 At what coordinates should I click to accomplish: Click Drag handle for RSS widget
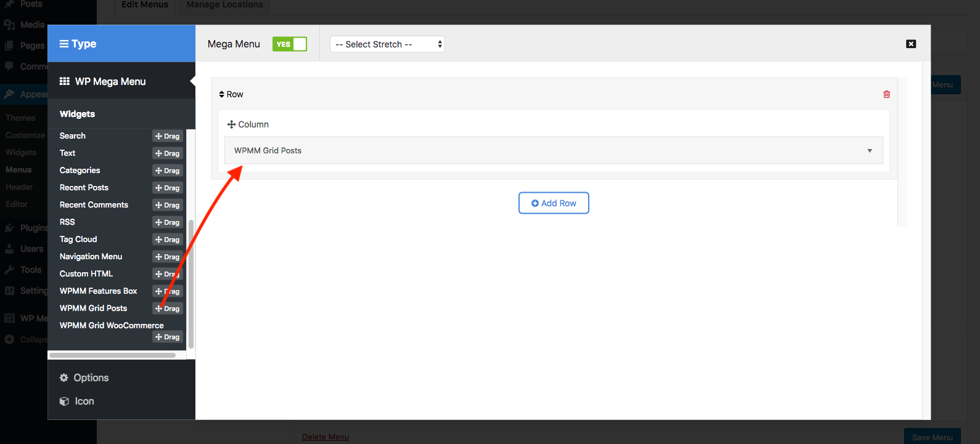click(168, 222)
